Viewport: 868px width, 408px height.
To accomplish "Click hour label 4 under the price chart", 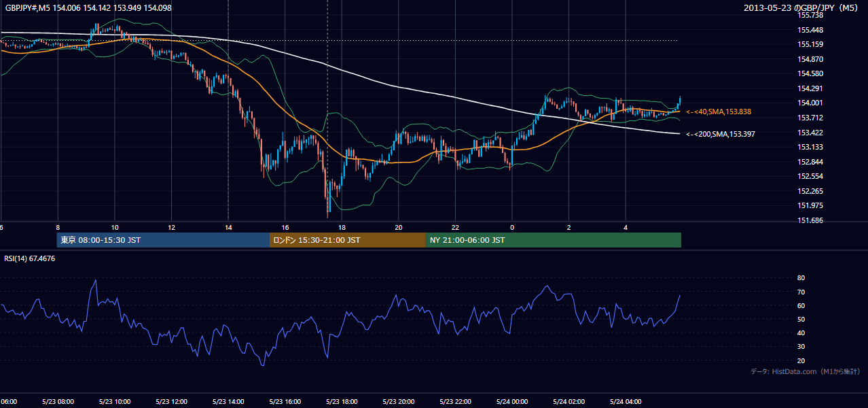I will [626, 227].
